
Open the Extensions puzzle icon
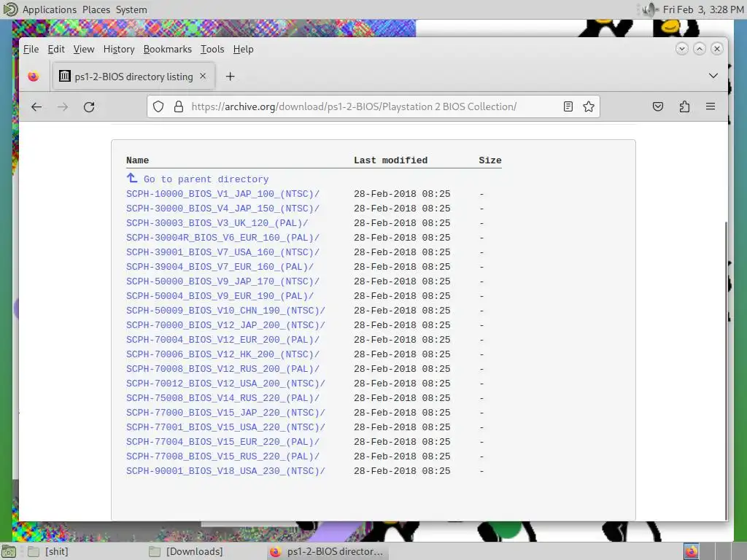[684, 106]
